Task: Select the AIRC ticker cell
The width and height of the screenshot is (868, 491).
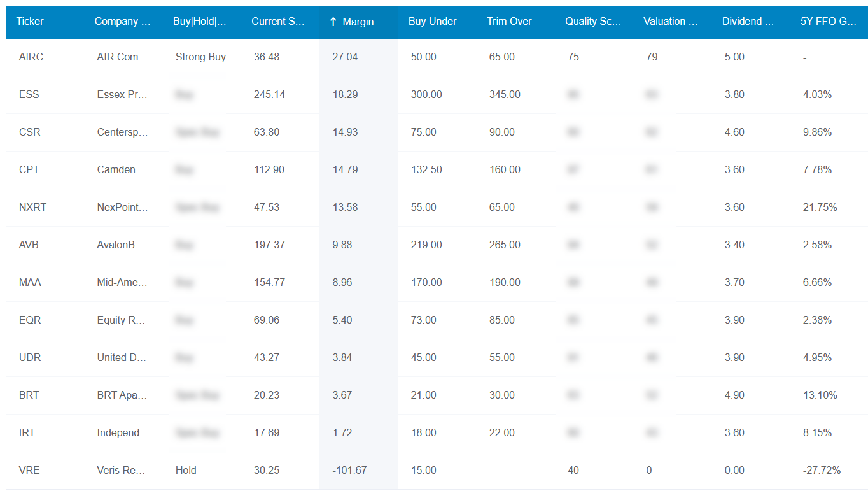Action: pyautogui.click(x=31, y=57)
